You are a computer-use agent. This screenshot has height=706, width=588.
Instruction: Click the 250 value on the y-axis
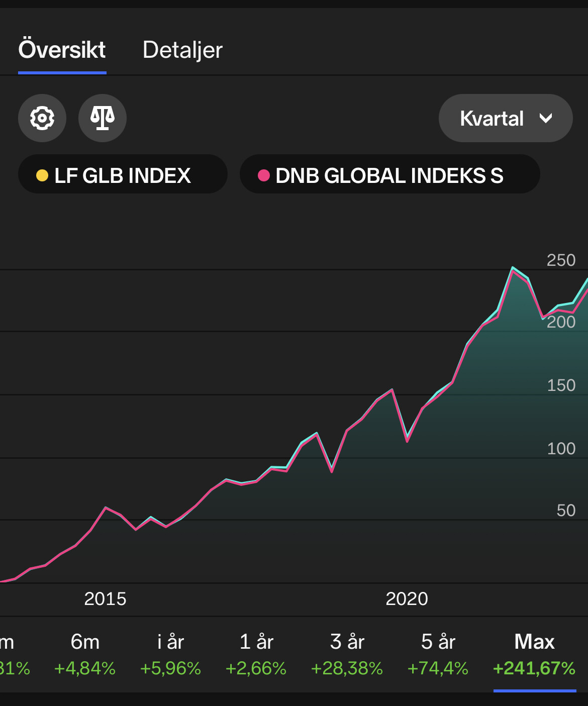click(x=561, y=260)
